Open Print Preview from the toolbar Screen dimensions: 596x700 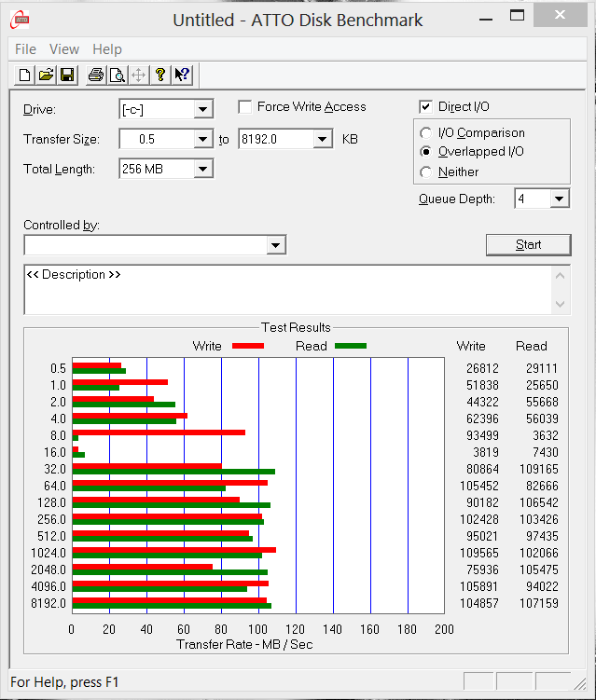coord(117,75)
